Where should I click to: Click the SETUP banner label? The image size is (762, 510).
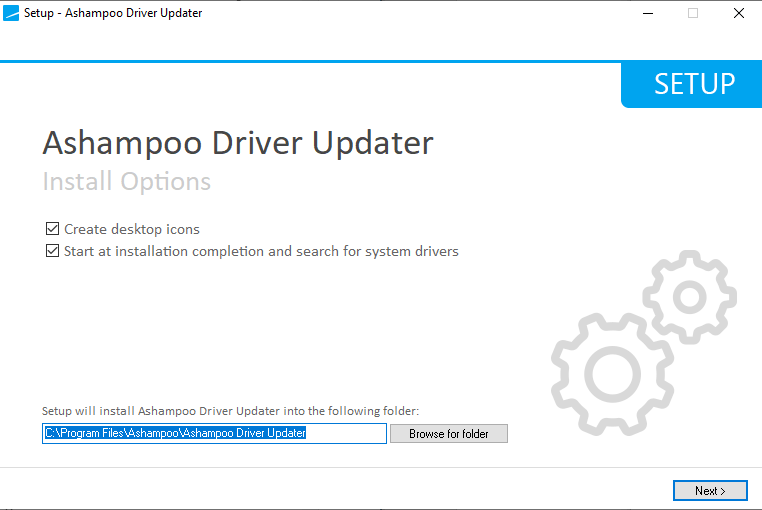(694, 84)
